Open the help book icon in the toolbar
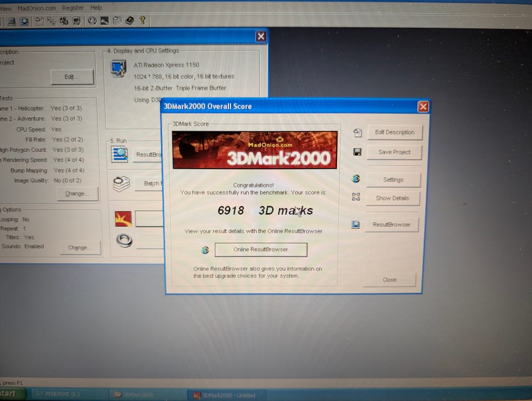This screenshot has height=401, width=532. (130, 21)
